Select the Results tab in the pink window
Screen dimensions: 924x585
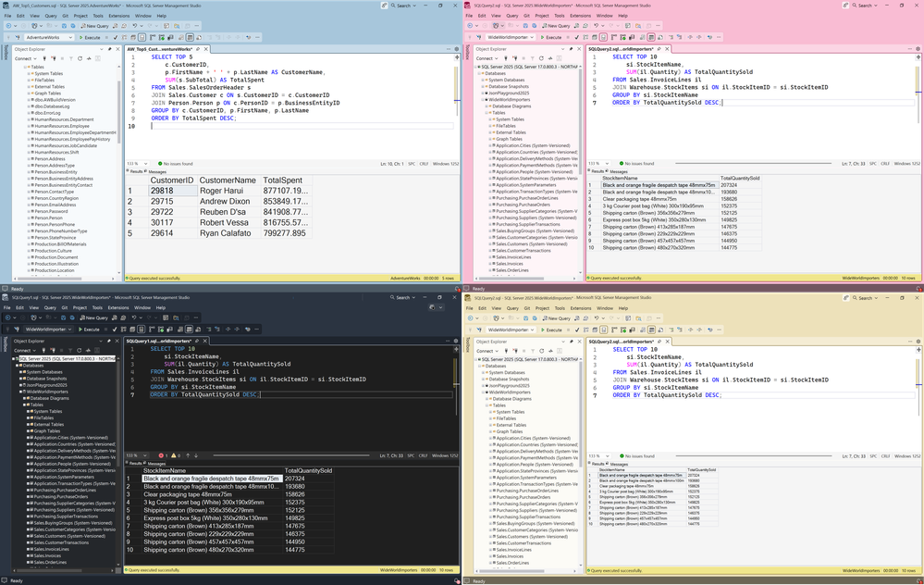(595, 171)
